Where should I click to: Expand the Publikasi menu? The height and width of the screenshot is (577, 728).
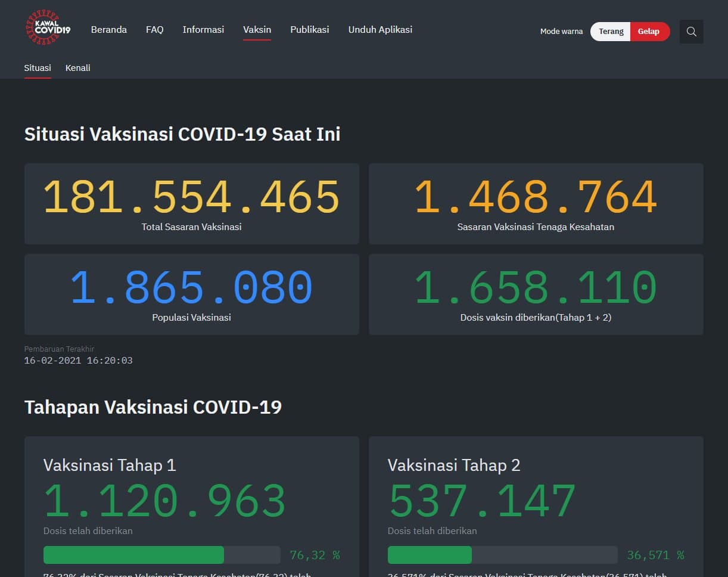pos(309,29)
